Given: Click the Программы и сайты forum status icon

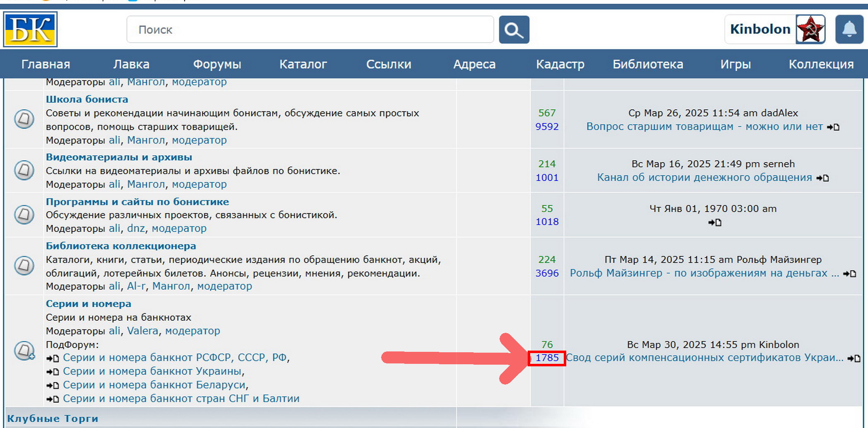Looking at the screenshot, I should (24, 215).
